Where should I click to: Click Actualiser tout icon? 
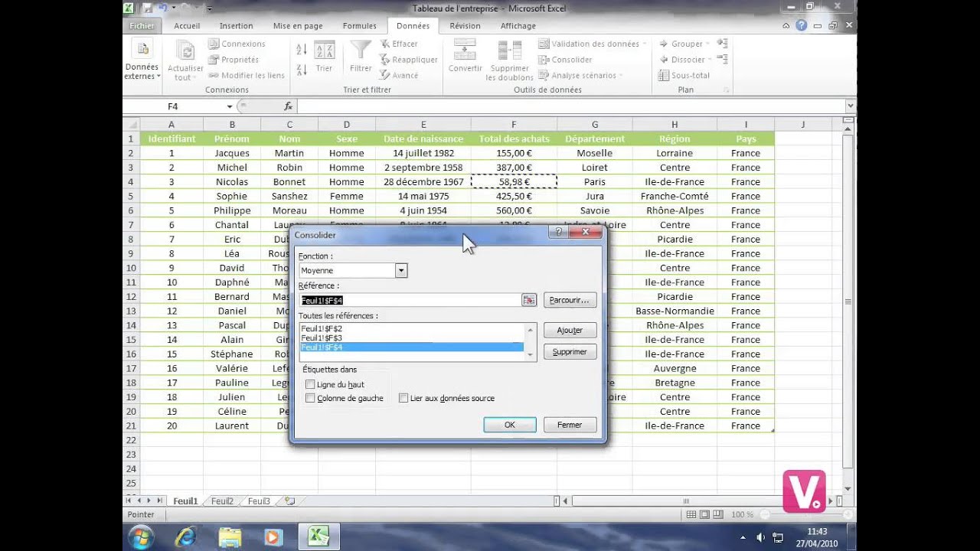[x=185, y=51]
